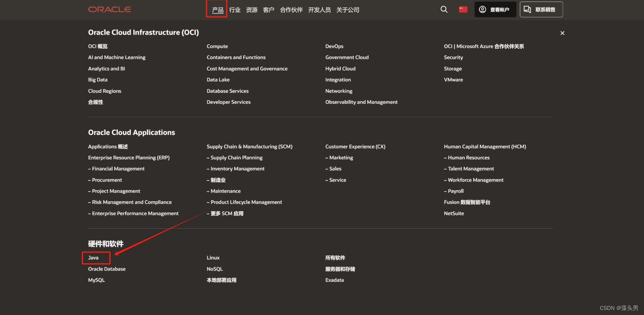644x315 pixels.
Task: Open 本地部署应用 link
Action: (222, 280)
